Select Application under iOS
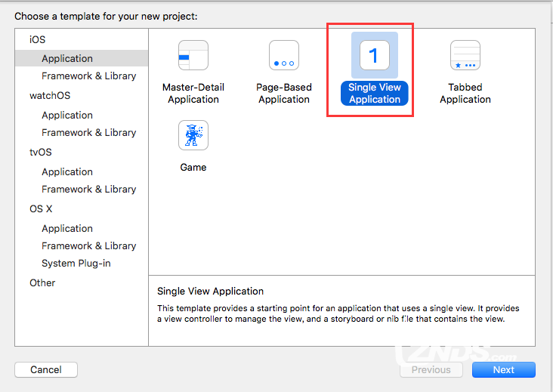The image size is (553, 392). (82, 58)
